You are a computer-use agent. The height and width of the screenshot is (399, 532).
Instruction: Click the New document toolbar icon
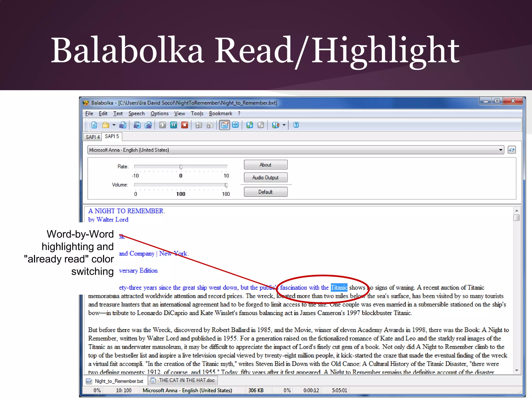94,125
